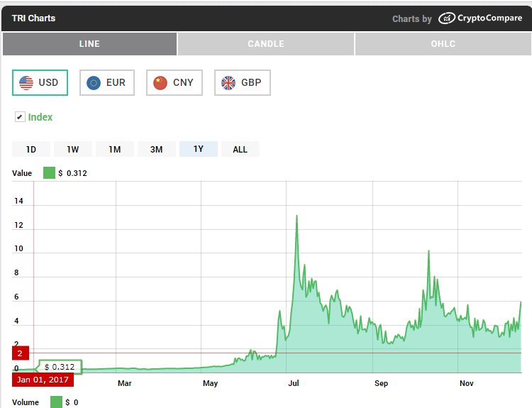
Task: Click the green Volume color swatch
Action: [56, 402]
